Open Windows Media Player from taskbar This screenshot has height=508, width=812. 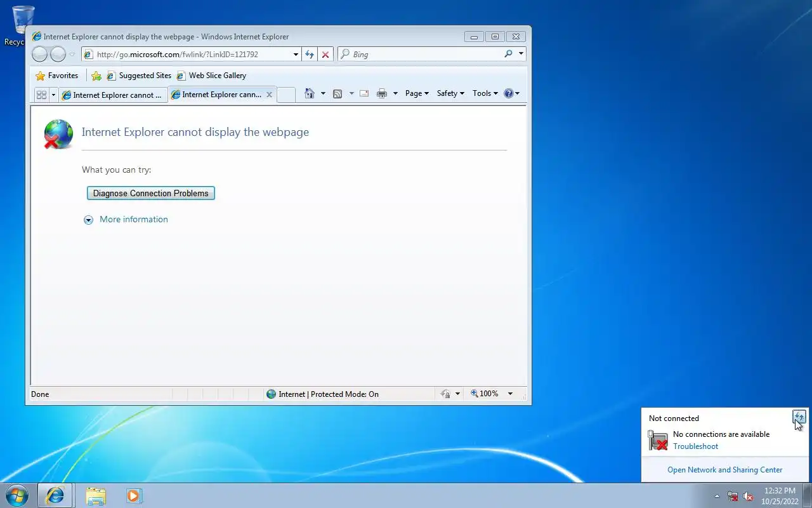[134, 495]
